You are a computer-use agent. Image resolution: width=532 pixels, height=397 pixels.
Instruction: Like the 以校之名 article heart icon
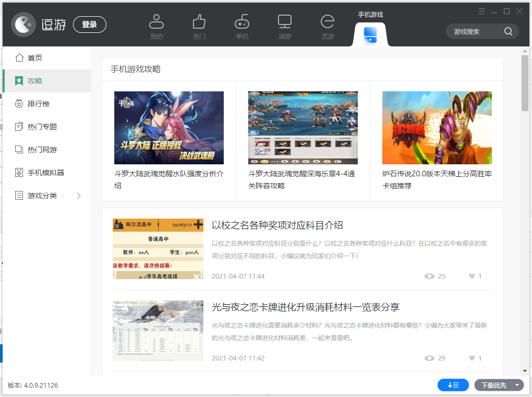[x=472, y=276]
